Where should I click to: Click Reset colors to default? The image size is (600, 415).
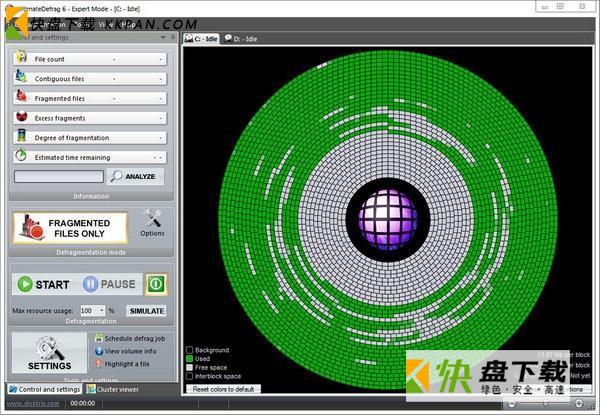pyautogui.click(x=223, y=389)
